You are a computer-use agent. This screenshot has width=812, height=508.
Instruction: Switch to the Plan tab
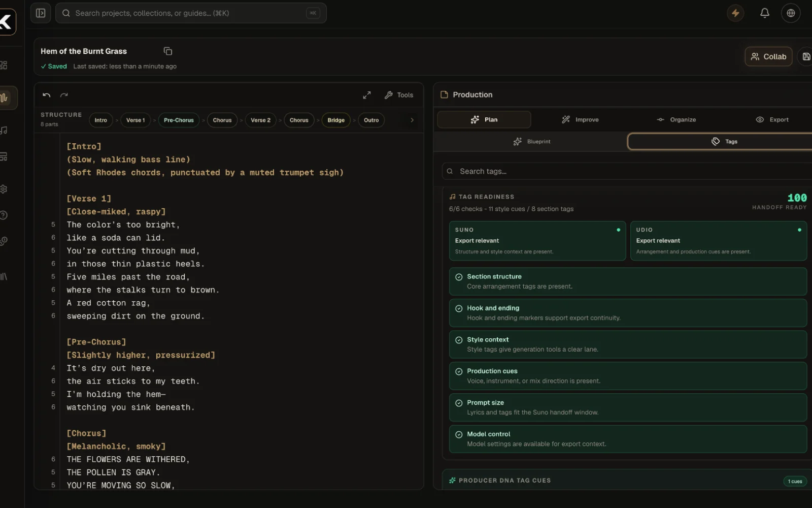coord(484,120)
